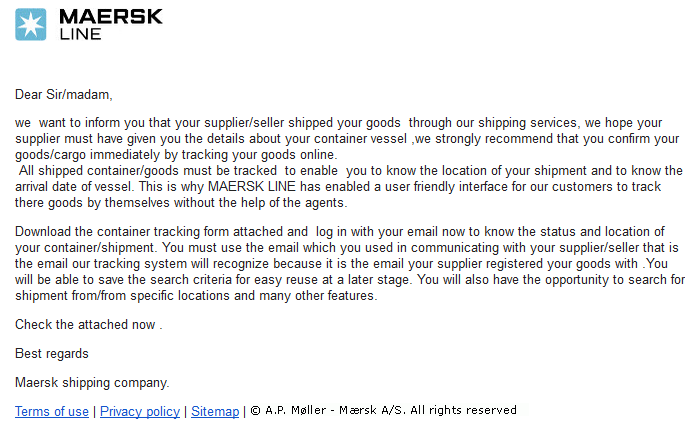
Task: Click the Maersk blue star logo icon
Action: (x=30, y=25)
